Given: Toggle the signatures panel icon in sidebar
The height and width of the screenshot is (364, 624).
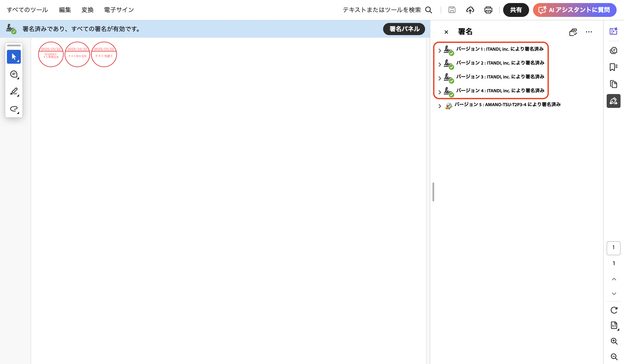Looking at the screenshot, I should [613, 101].
